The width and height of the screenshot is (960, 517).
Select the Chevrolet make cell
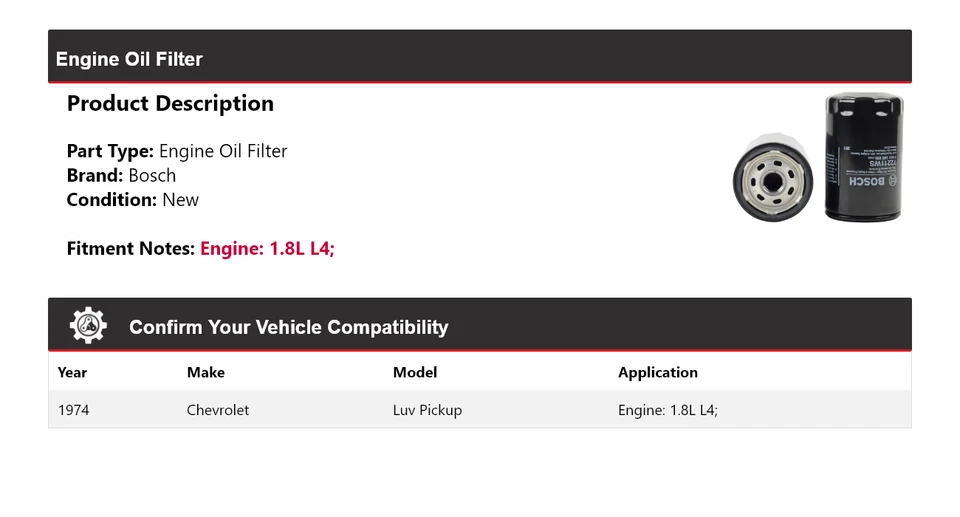218,410
